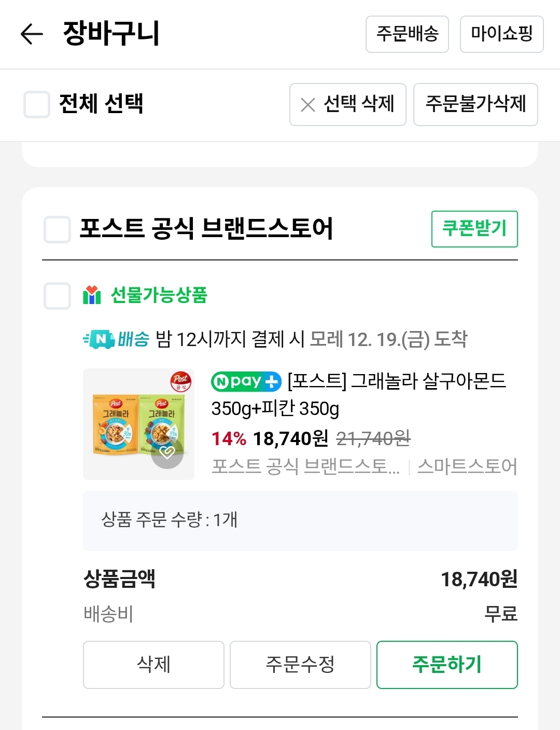Tick the 선물가능상품 item checkbox

[57, 296]
